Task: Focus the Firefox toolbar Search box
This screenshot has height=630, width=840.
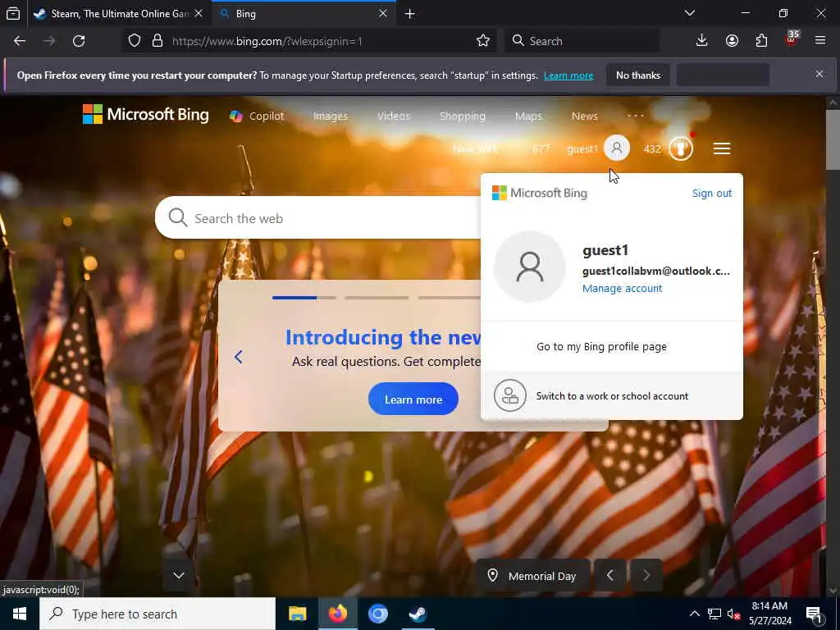Action: pyautogui.click(x=582, y=41)
